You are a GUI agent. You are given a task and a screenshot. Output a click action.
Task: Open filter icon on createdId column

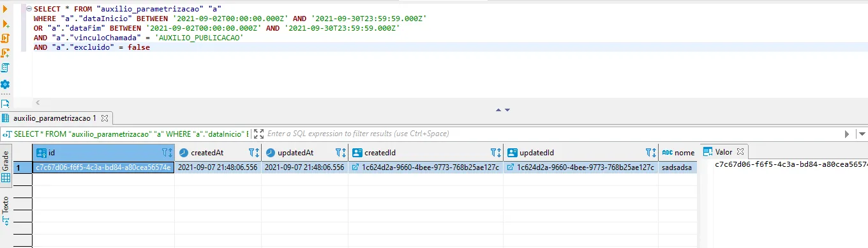click(493, 153)
